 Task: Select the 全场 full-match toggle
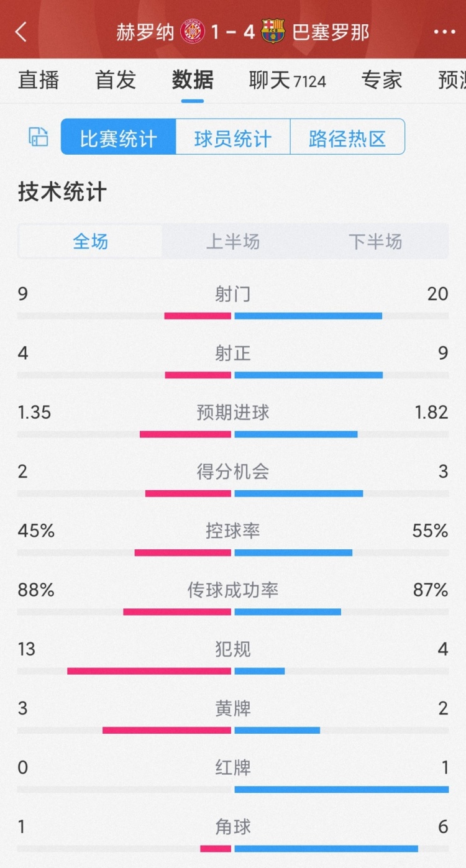click(89, 242)
